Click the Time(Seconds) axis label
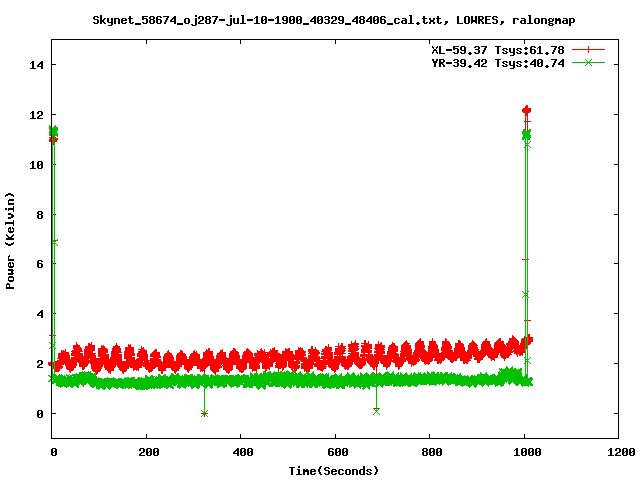The width and height of the screenshot is (640, 480). coord(333,471)
